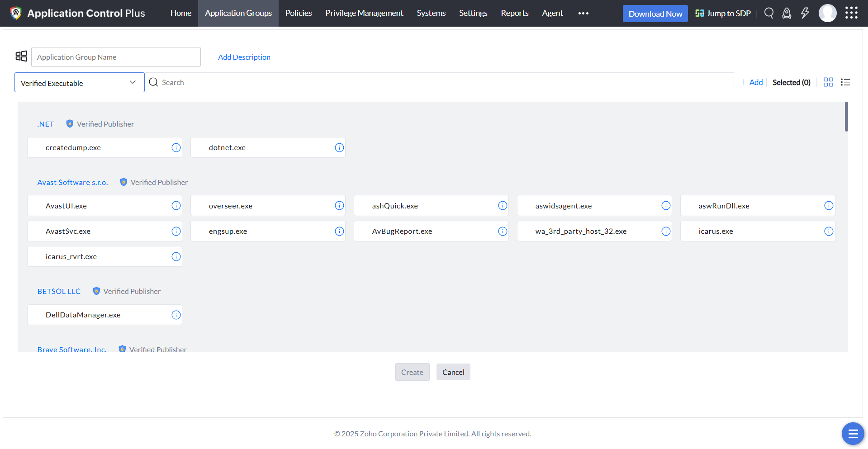View details icon for wa_3rd_party_host_32.exe
Image resolution: width=868 pixels, height=449 pixels.
coord(666,232)
